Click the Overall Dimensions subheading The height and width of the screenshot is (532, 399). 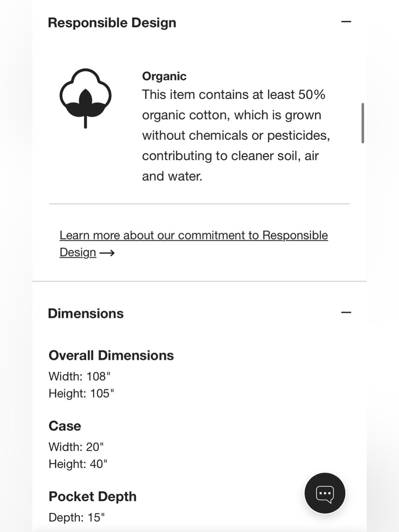coord(111,355)
